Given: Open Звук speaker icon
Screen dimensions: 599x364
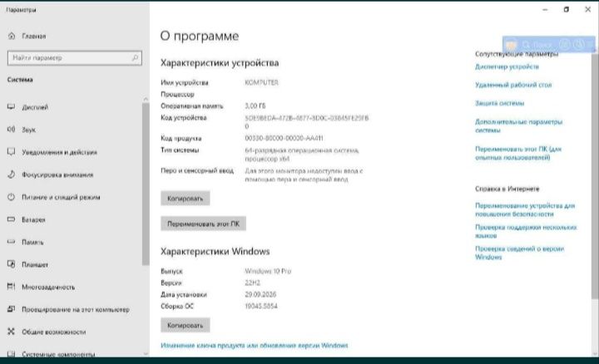Looking at the screenshot, I should pos(11,130).
